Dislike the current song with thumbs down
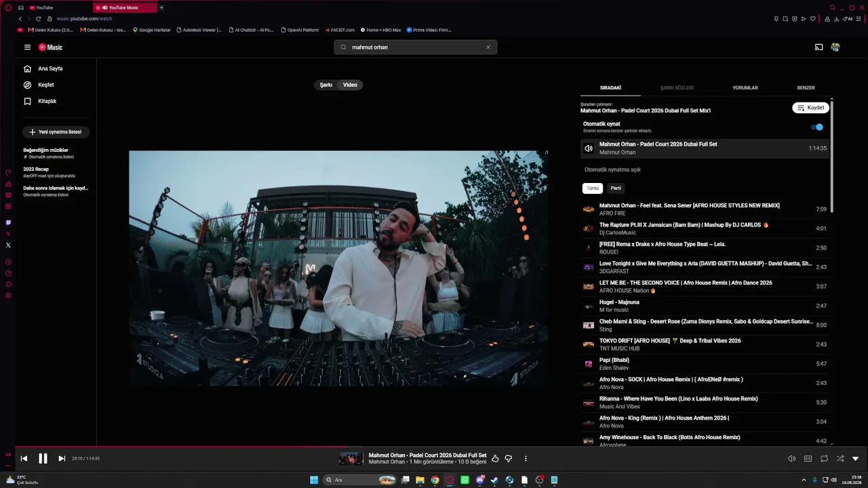868x488 pixels. [509, 459]
